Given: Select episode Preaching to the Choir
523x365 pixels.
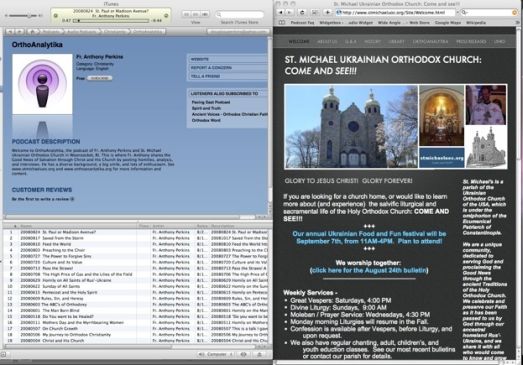Looking at the screenshot, I should (x=137, y=250).
